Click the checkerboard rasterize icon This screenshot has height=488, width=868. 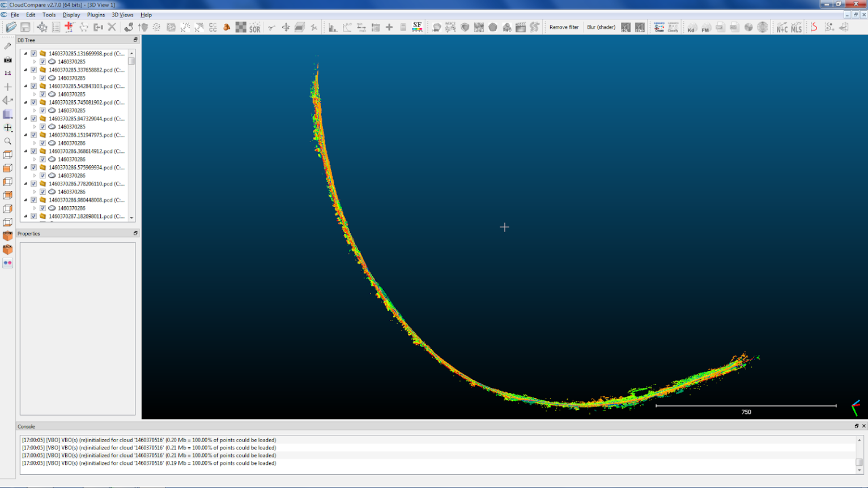(x=241, y=27)
